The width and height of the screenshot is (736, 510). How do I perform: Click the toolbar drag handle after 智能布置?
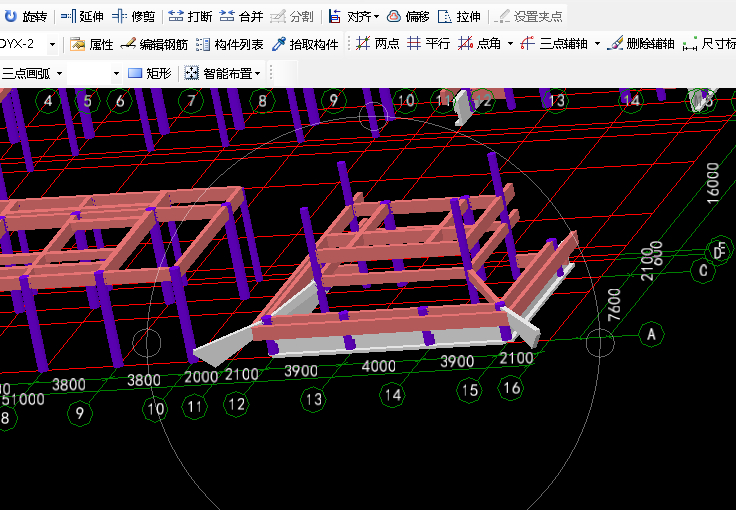271,74
